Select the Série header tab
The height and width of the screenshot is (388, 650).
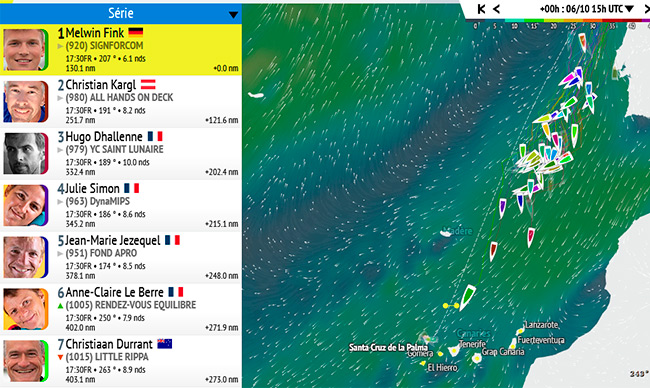(121, 13)
